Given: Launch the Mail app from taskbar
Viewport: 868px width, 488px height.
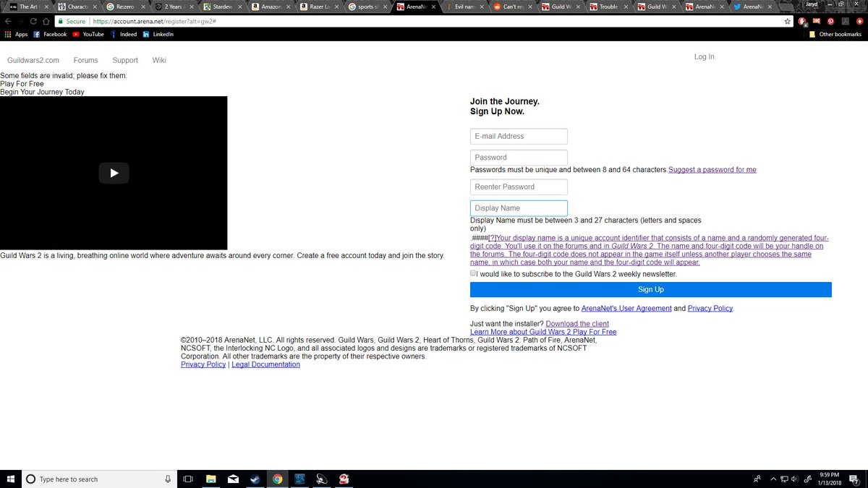Looking at the screenshot, I should [x=233, y=479].
